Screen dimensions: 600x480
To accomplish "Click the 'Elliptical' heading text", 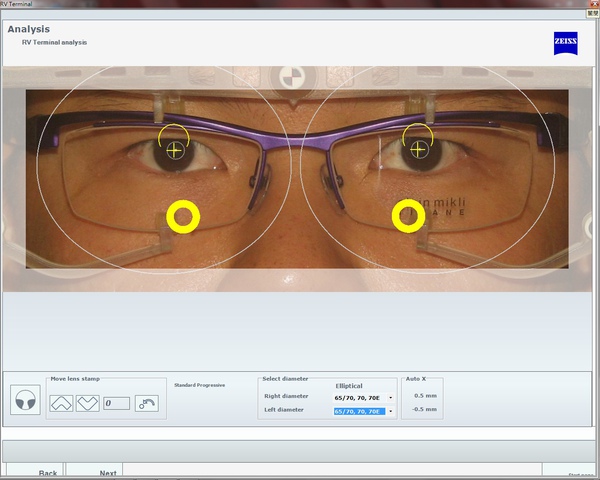I will pos(349,386).
